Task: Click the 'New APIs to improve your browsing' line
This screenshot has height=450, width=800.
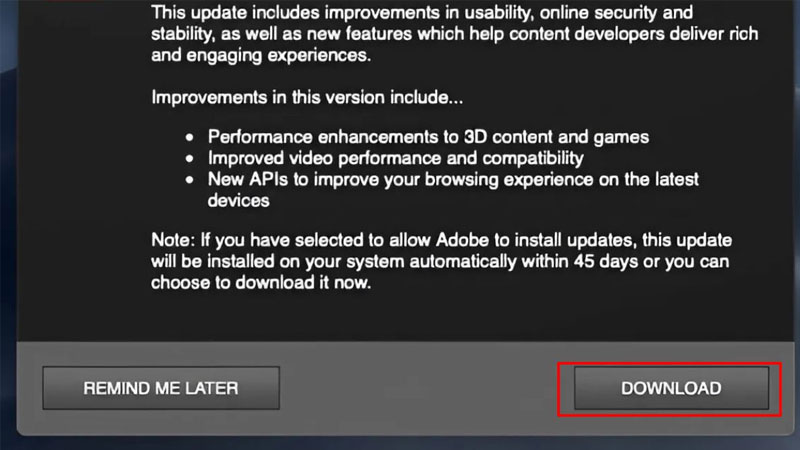Action: [x=453, y=179]
